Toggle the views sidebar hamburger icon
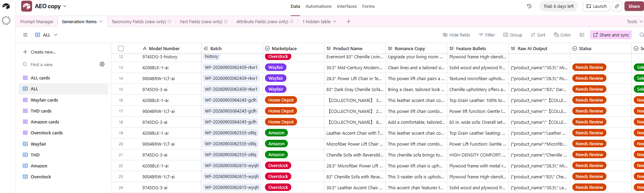644x193 pixels. pos(25,35)
